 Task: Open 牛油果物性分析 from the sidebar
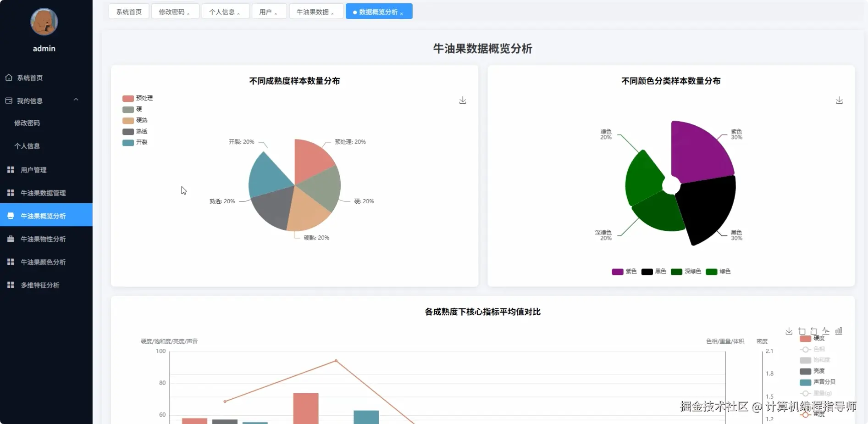click(46, 239)
